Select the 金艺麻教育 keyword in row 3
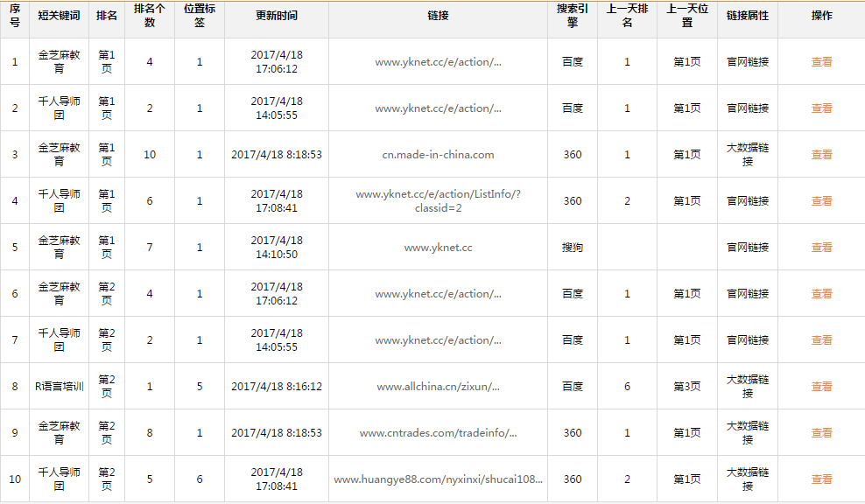The image size is (865, 504). [x=59, y=154]
